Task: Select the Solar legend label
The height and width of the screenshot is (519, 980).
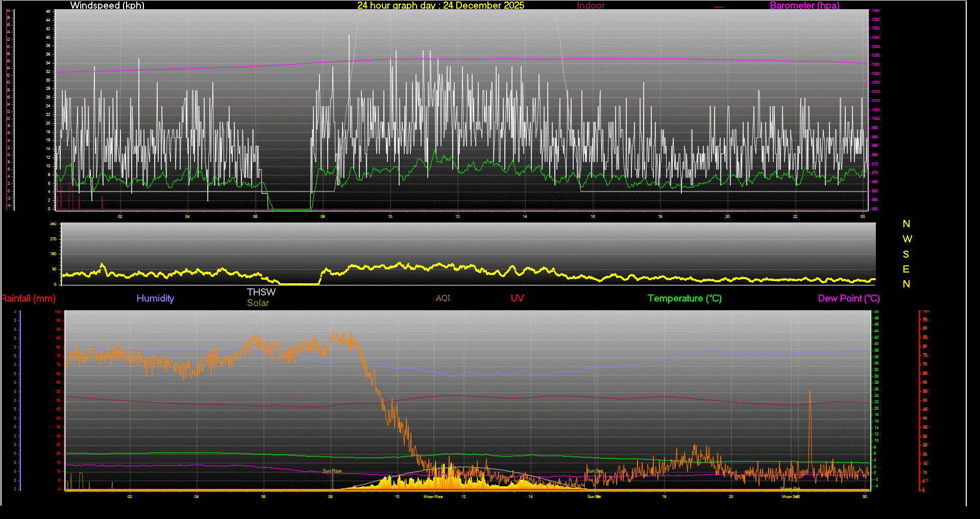Action: pos(258,303)
